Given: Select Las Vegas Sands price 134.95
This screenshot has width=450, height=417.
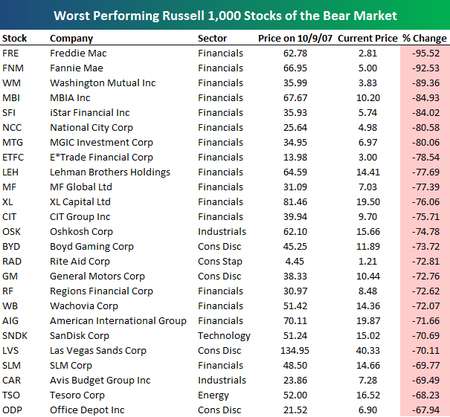Looking at the screenshot, I should click(x=295, y=351).
